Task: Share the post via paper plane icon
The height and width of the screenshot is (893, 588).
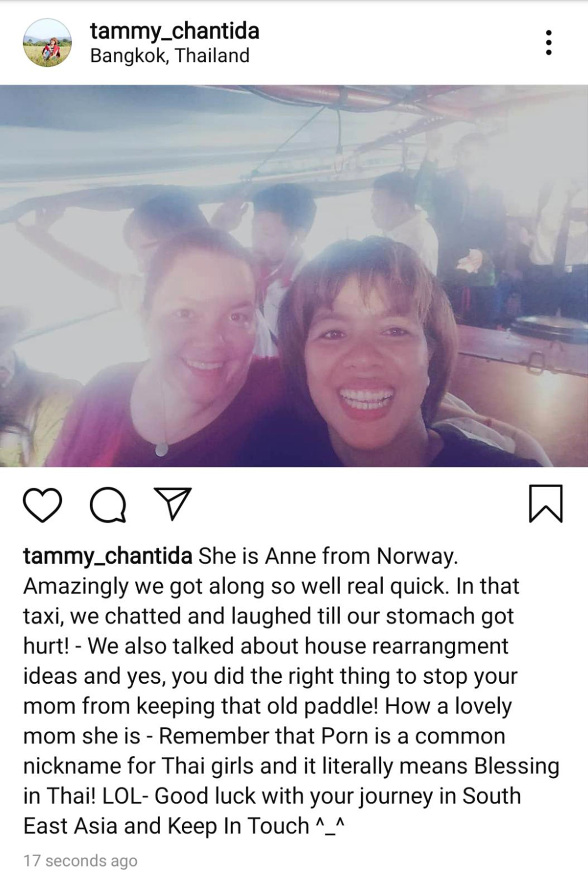Action: [x=172, y=503]
